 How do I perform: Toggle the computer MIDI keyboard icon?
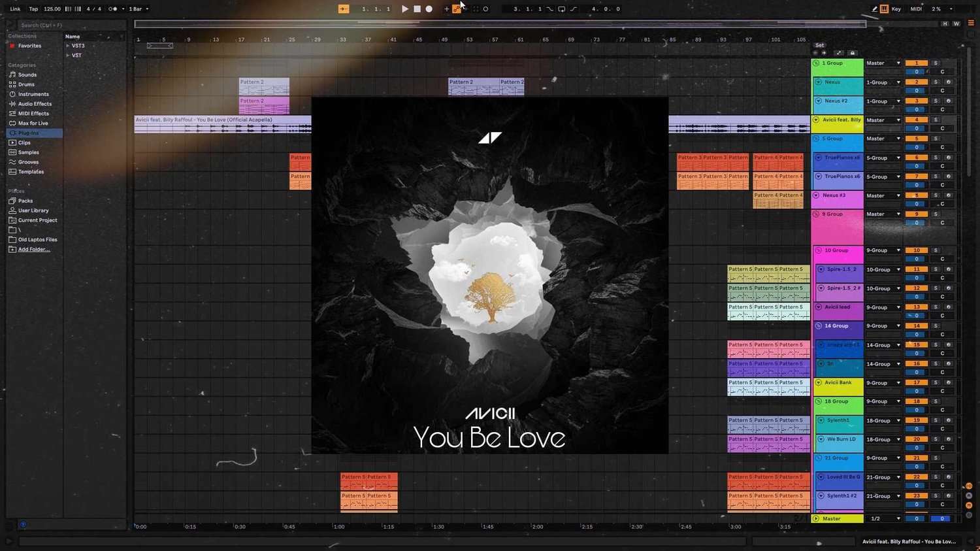tap(884, 9)
